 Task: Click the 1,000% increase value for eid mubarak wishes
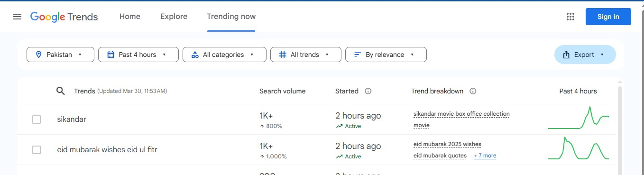click(276, 157)
